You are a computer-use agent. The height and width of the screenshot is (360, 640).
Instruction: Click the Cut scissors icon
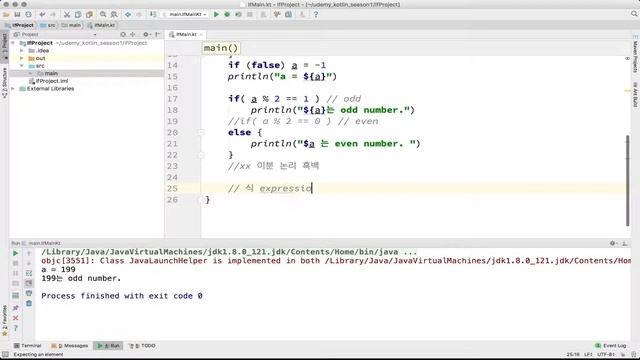coord(67,14)
